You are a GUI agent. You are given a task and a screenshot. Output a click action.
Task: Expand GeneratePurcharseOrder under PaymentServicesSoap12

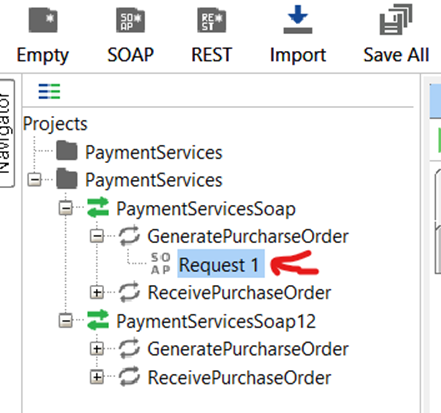[97, 349]
